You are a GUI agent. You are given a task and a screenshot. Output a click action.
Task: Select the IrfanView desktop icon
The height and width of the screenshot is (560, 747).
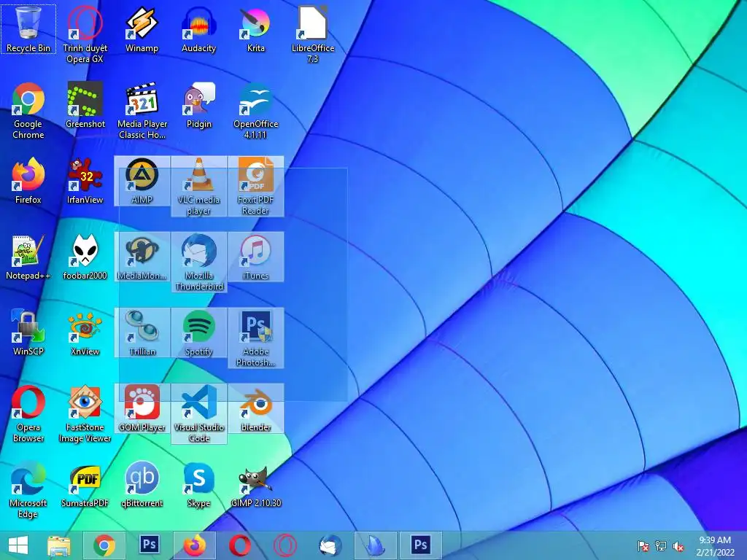click(x=85, y=181)
